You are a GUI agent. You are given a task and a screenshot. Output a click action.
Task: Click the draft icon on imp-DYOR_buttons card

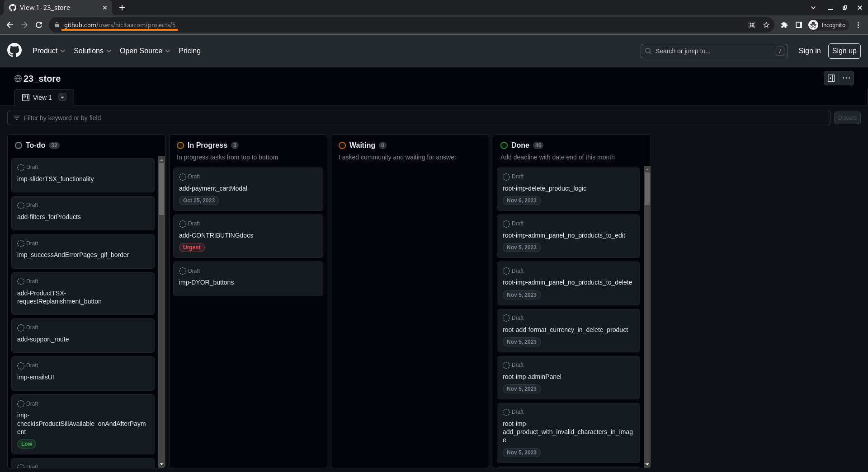tap(183, 271)
